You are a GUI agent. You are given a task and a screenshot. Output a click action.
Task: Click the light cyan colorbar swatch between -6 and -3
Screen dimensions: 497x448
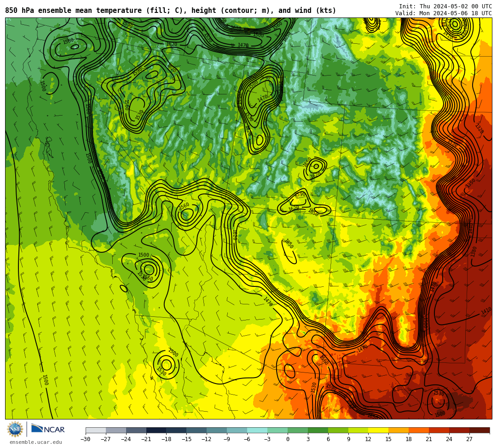(257, 430)
